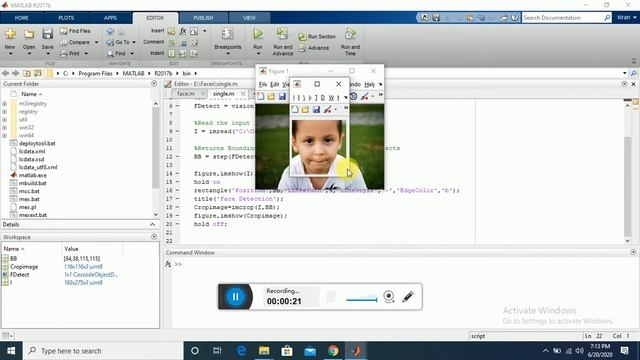Open the Find dropdown arrow in Navigate group
Image resolution: width=640 pixels, height=360 pixels.
click(132, 53)
